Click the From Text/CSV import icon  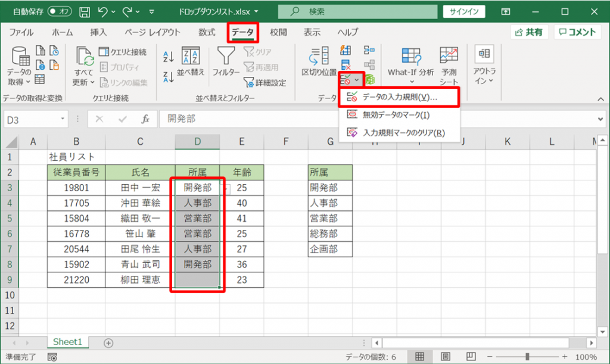click(x=41, y=51)
